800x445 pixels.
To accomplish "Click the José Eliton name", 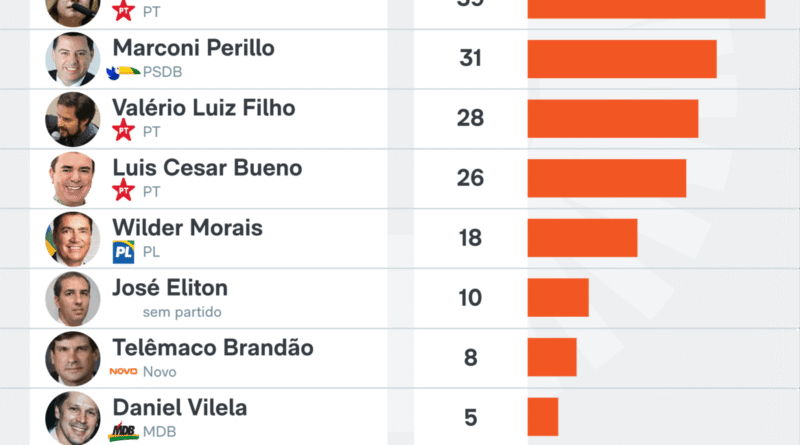I will point(170,288).
